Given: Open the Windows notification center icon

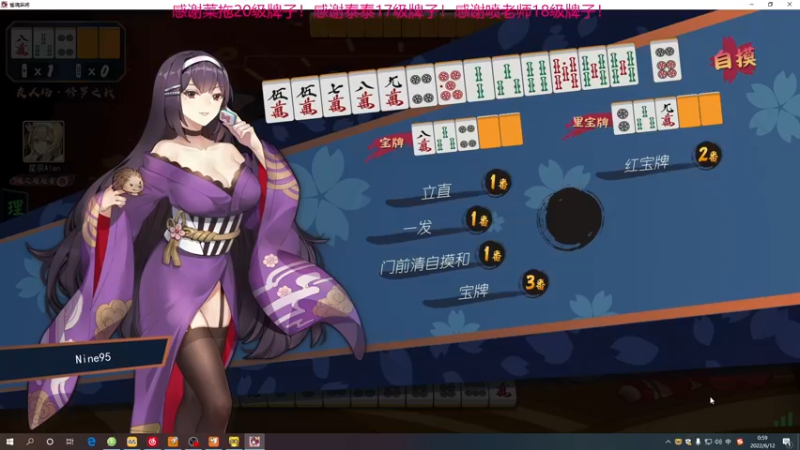Looking at the screenshot, I should [x=787, y=442].
